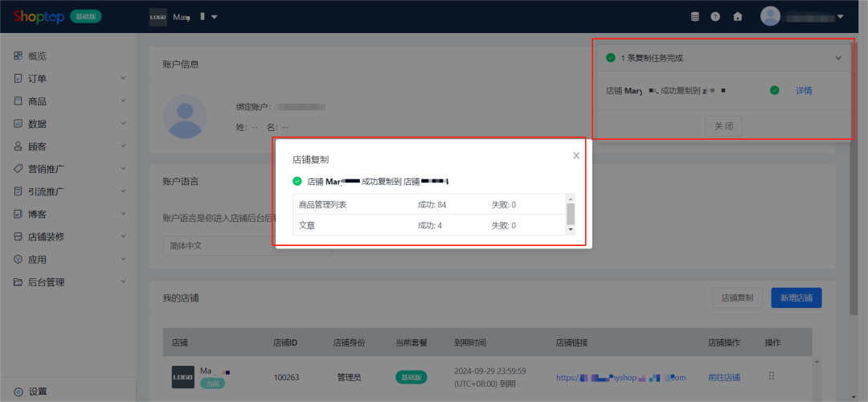This screenshot has height=402, width=868.
Task: Click the 店铺复制 button in 我的店铺
Action: tap(737, 298)
